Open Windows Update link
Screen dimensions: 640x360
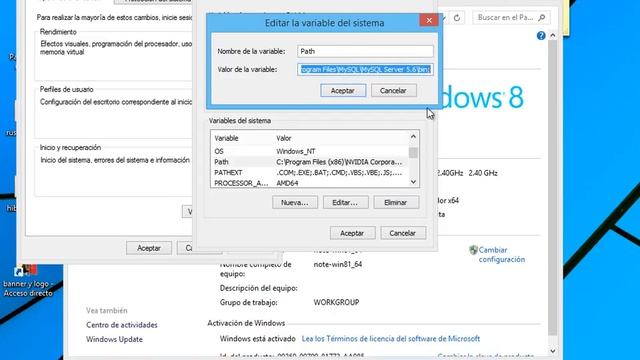pos(114,339)
